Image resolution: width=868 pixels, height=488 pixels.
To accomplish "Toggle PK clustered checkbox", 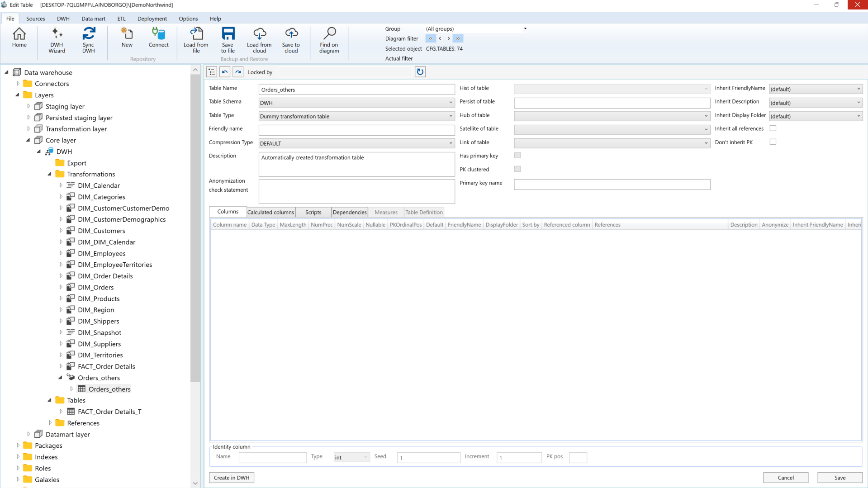I will click(x=517, y=169).
